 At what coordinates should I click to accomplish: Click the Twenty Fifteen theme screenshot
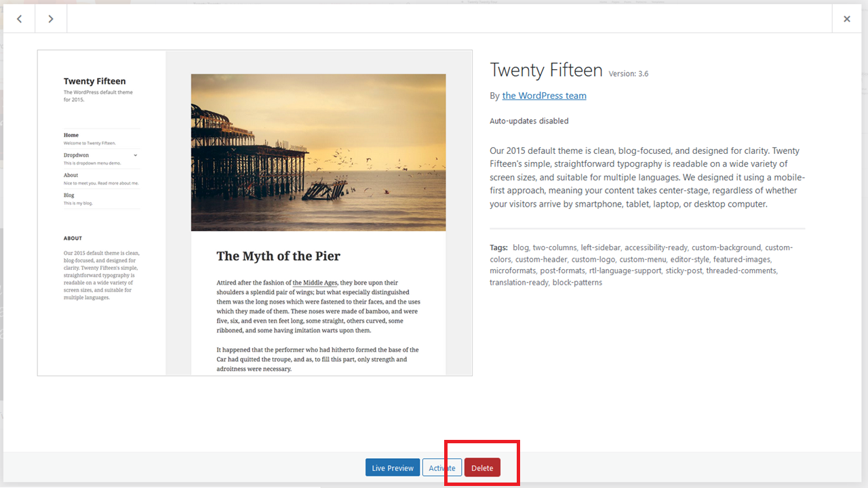tap(255, 213)
